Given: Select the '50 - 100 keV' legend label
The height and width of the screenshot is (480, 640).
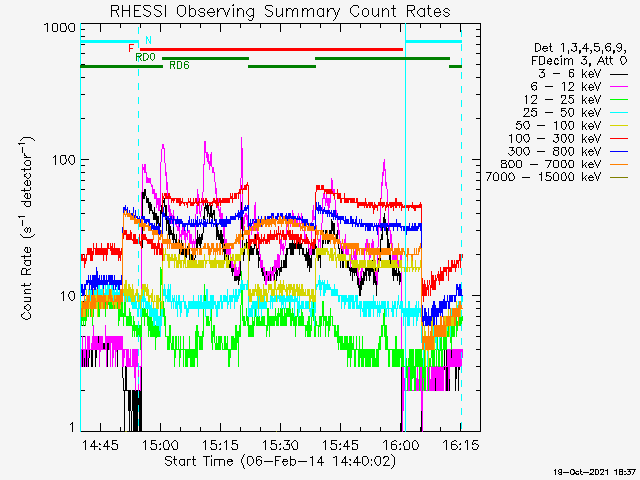Looking at the screenshot, I should pos(558,125).
